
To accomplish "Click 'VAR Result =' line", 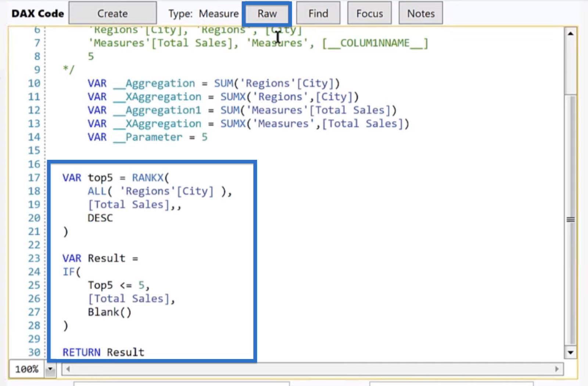I will coord(100,258).
